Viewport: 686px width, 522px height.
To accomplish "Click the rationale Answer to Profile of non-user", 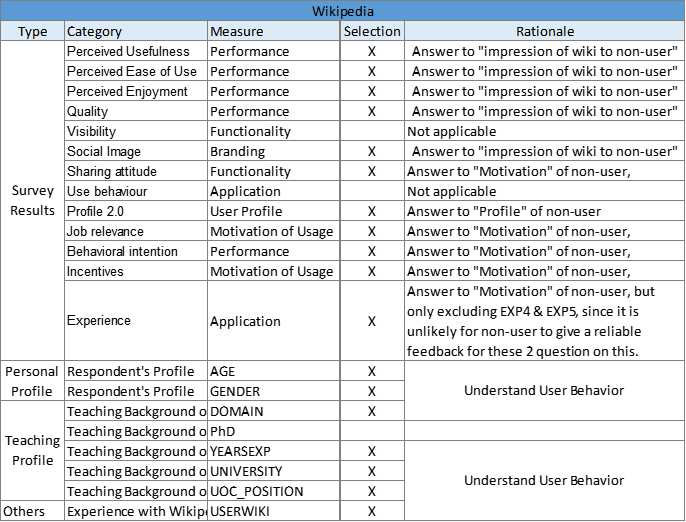I will pyautogui.click(x=545, y=211).
